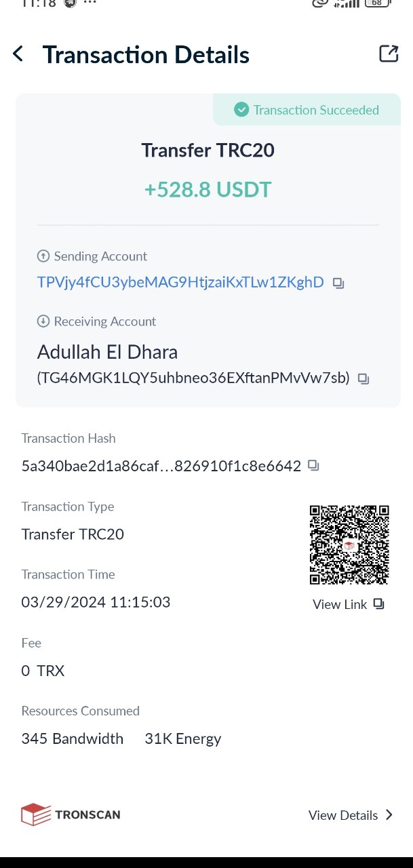This screenshot has width=413, height=868.
Task: Tap the +528.8 USDT amount
Action: [x=208, y=189]
